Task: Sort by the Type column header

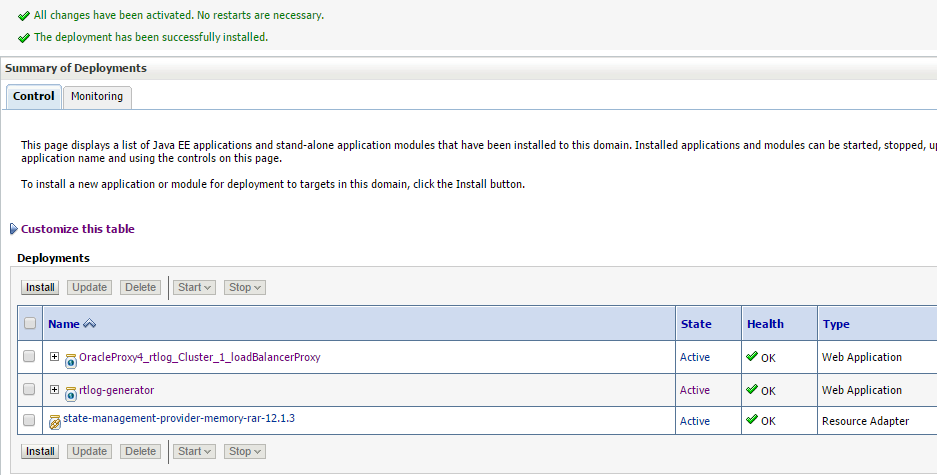Action: pyautogui.click(x=836, y=324)
